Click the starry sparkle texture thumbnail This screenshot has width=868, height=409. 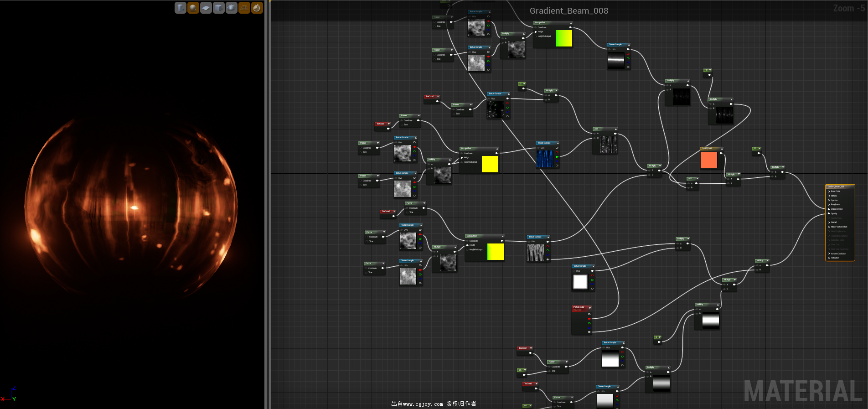496,110
